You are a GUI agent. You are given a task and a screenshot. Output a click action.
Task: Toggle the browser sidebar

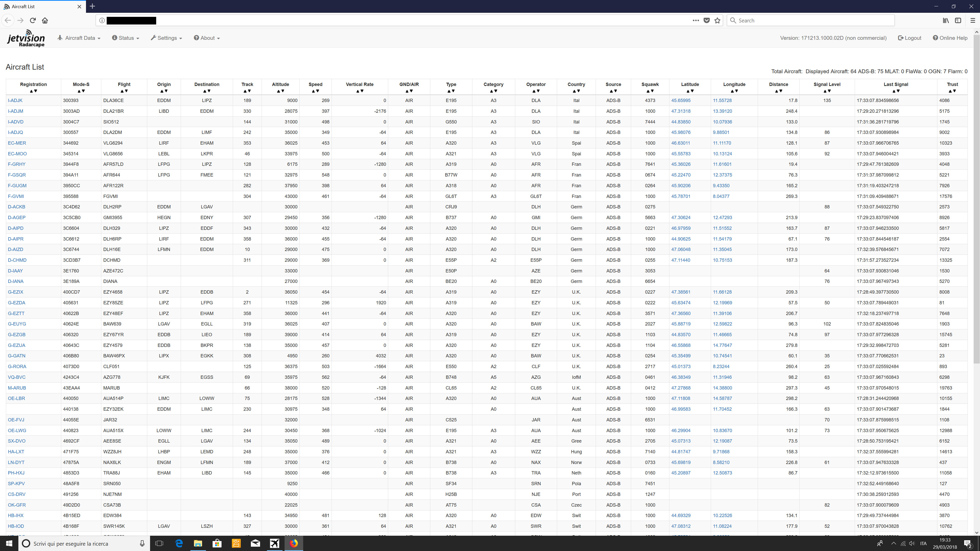[958, 20]
